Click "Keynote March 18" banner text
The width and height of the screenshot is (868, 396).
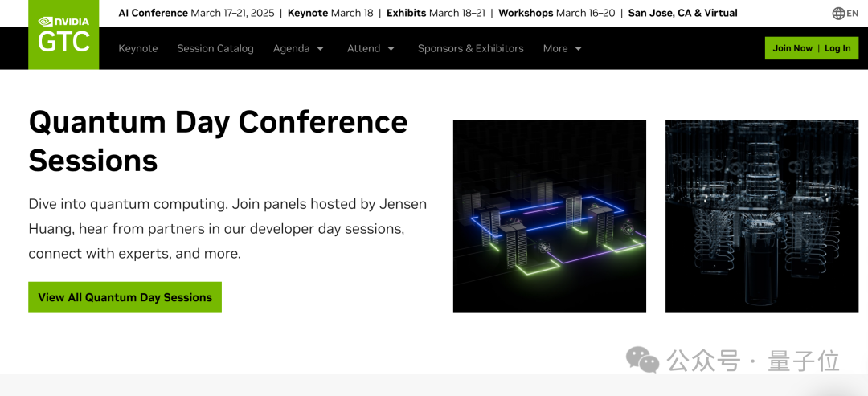click(330, 13)
